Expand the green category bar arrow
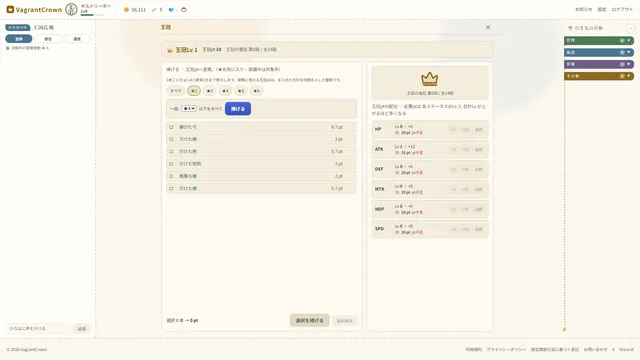This screenshot has height=360, width=640. (629, 40)
